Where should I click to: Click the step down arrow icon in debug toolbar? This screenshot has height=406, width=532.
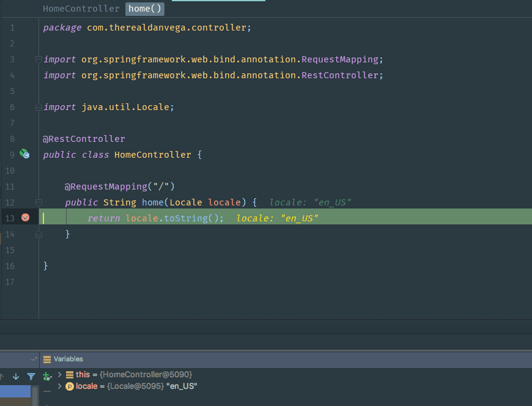click(15, 377)
